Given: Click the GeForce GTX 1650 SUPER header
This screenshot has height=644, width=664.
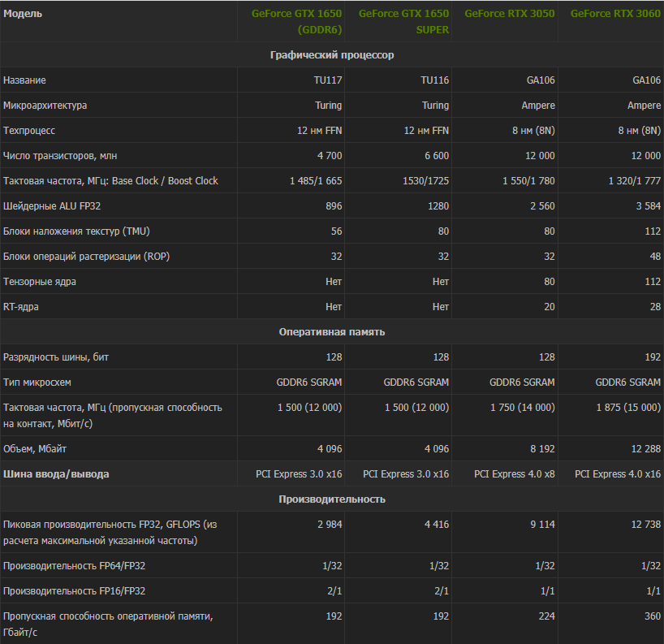Looking at the screenshot, I should point(403,22).
